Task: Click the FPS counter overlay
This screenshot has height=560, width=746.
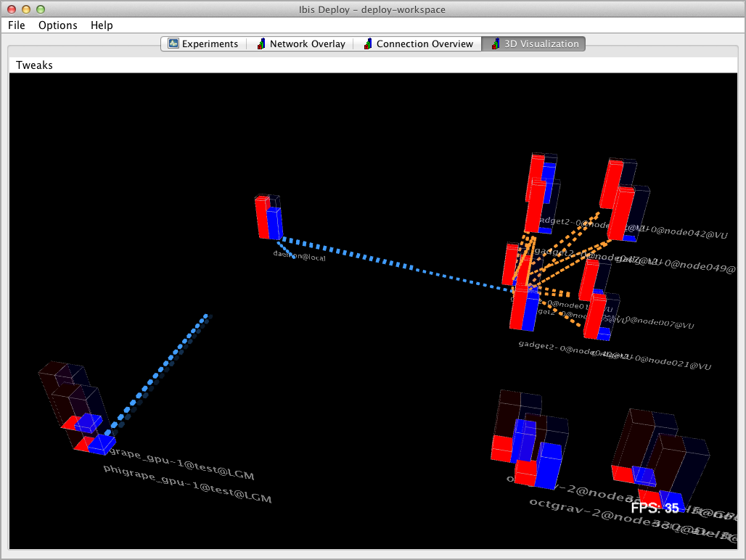Action: click(x=655, y=508)
